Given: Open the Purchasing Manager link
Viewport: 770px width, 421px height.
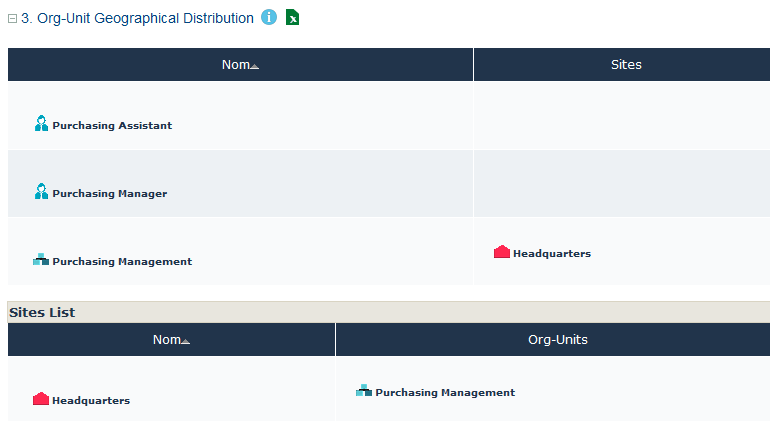Looking at the screenshot, I should point(109,194).
